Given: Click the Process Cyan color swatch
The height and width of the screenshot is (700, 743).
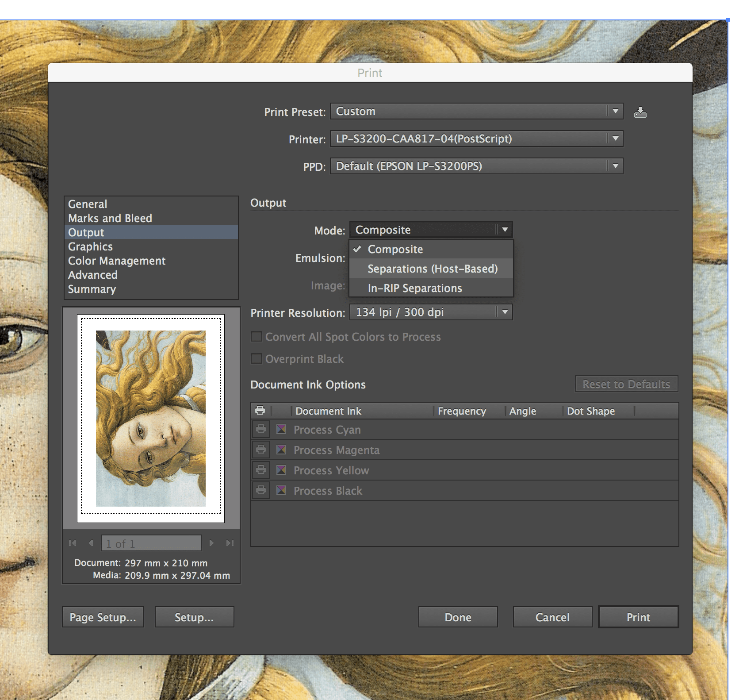Looking at the screenshot, I should click(x=281, y=429).
